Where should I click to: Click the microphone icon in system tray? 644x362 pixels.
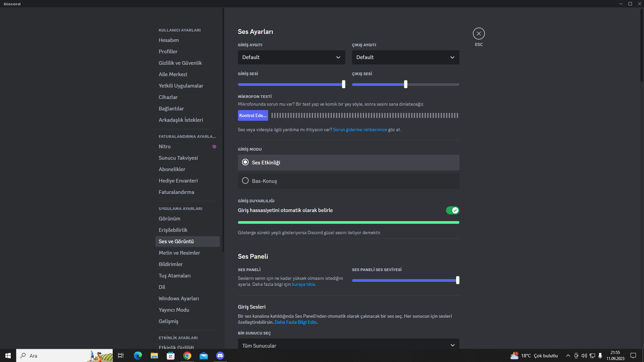(600, 356)
